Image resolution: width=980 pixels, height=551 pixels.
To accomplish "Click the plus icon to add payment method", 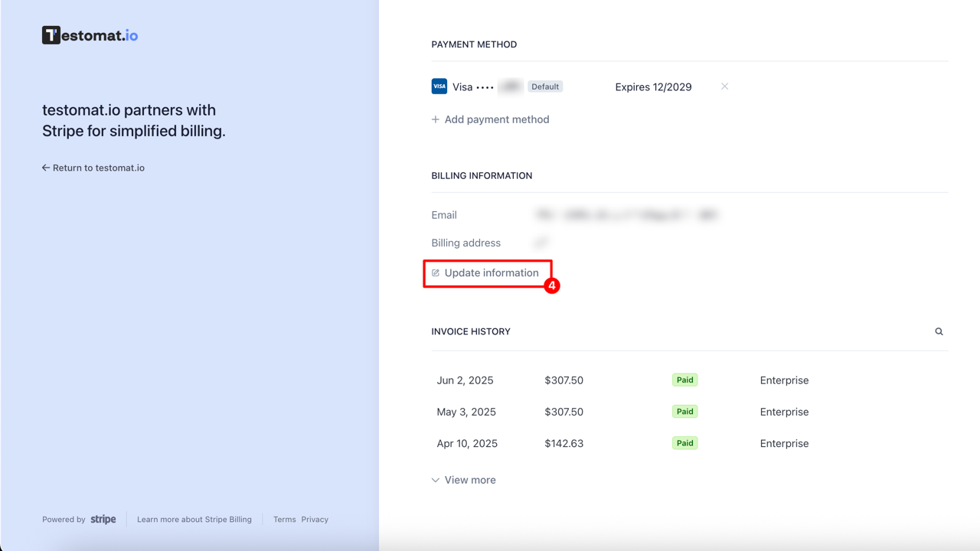I will [x=436, y=119].
